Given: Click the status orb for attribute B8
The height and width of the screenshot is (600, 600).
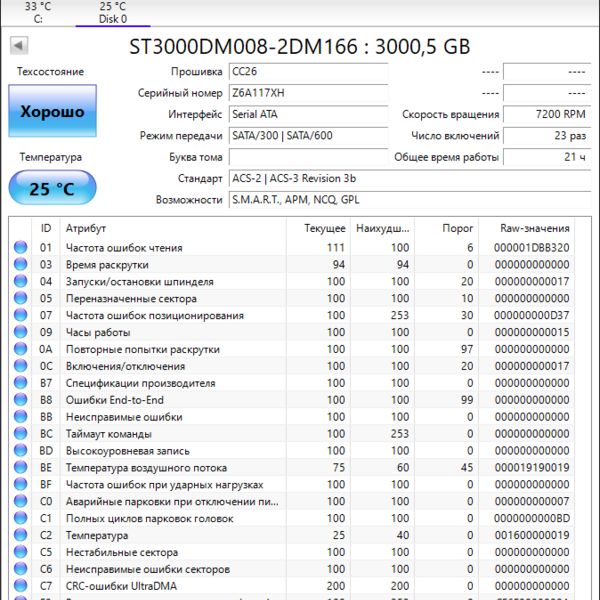Looking at the screenshot, I should point(21,399).
